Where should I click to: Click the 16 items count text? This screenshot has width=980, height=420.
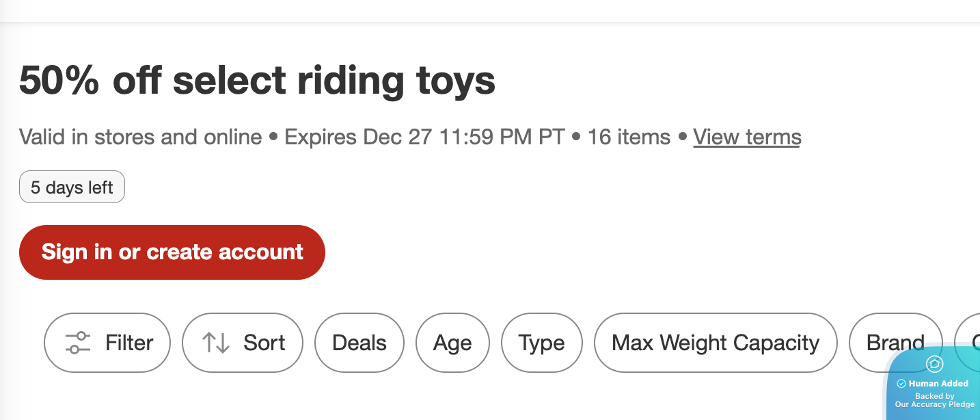tap(629, 137)
